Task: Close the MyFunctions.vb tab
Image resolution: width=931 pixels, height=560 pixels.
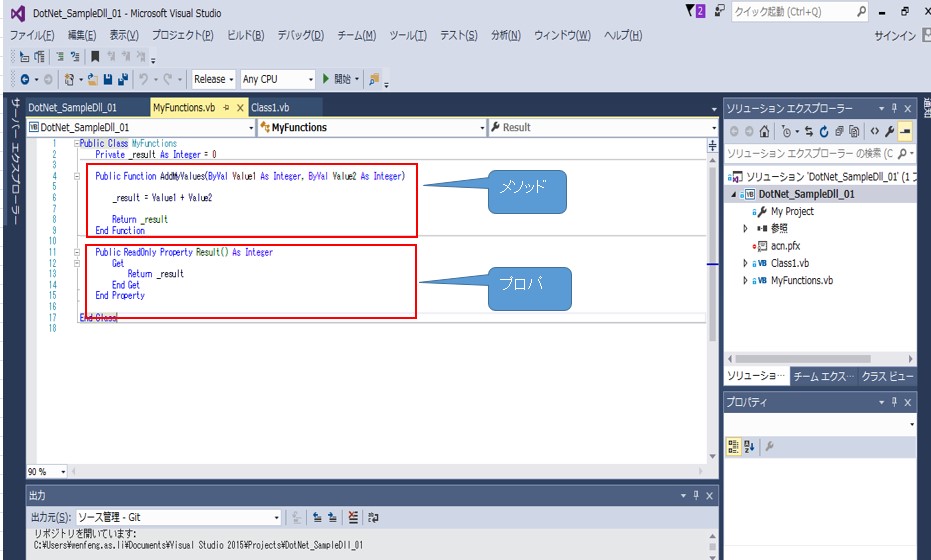Action: [240, 107]
